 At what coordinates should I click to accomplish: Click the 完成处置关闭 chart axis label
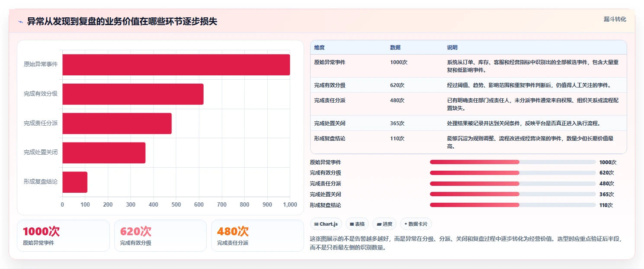tap(41, 152)
